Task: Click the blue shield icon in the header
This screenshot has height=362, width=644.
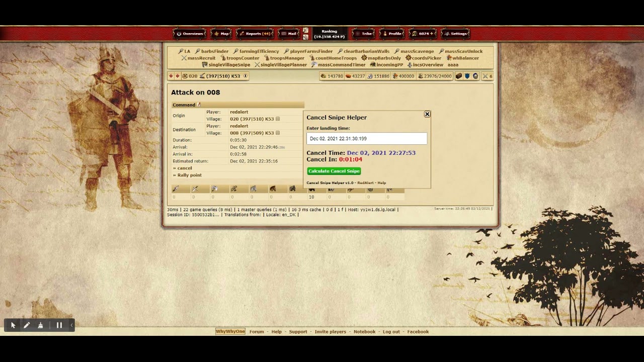Action: tap(467, 76)
